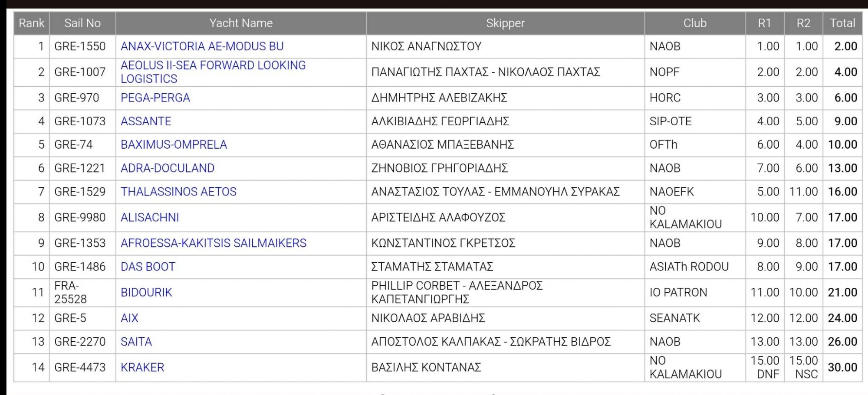Click the KRAKER yacht link
868x395 pixels.
coord(142,368)
